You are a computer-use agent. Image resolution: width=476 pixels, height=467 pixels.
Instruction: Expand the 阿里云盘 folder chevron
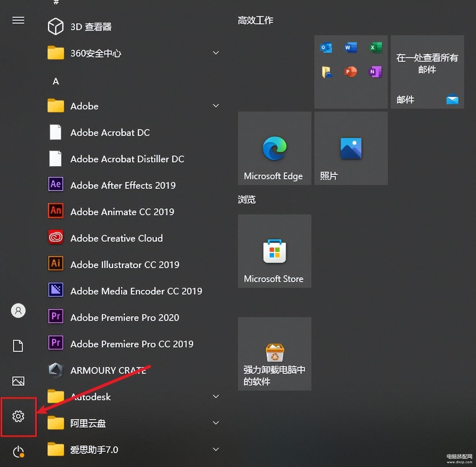point(216,423)
